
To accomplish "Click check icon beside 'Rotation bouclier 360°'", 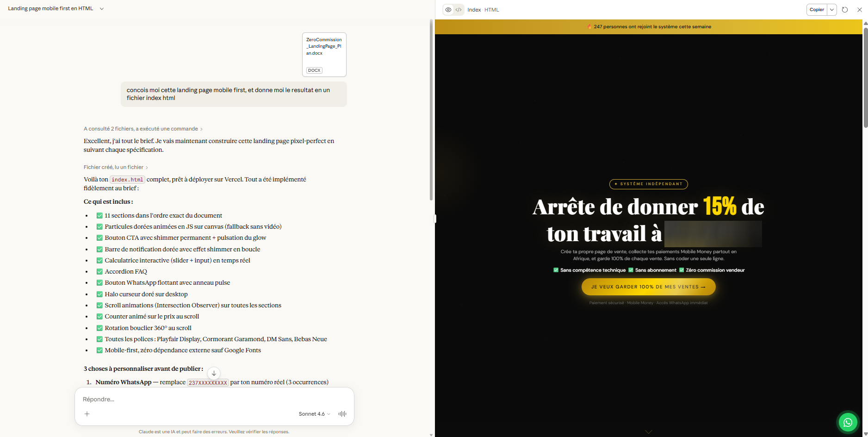I will (x=99, y=328).
